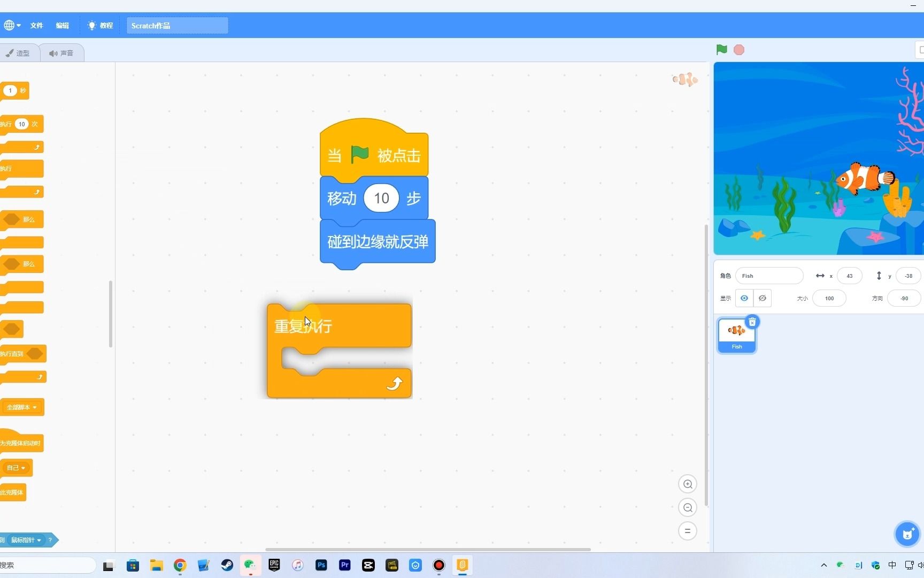
Task: Hide the Fish sprite with the crossed-eye toggle
Action: [x=762, y=298]
